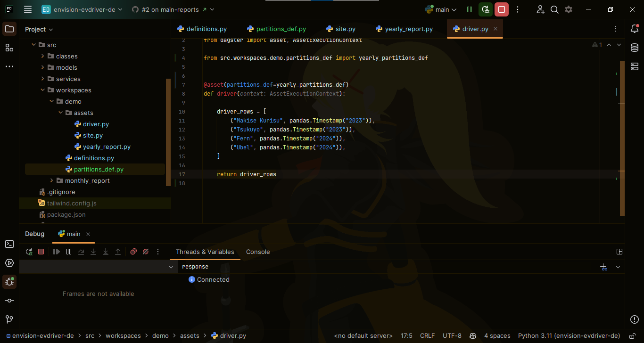Open the frames thread dropdown
Image resolution: width=644 pixels, height=343 pixels.
coord(171,267)
